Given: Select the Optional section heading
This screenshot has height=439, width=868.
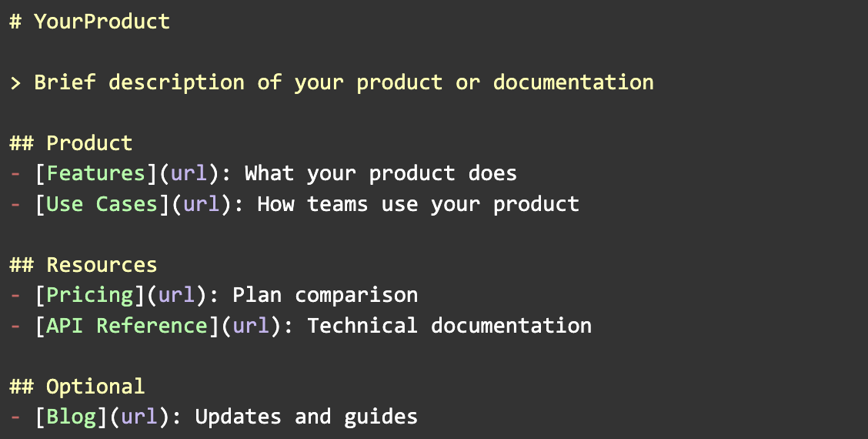Looking at the screenshot, I should pos(95,387).
